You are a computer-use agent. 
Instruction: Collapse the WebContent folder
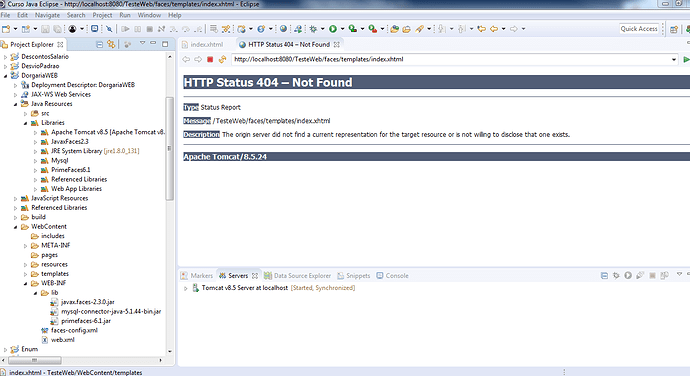tap(15, 227)
